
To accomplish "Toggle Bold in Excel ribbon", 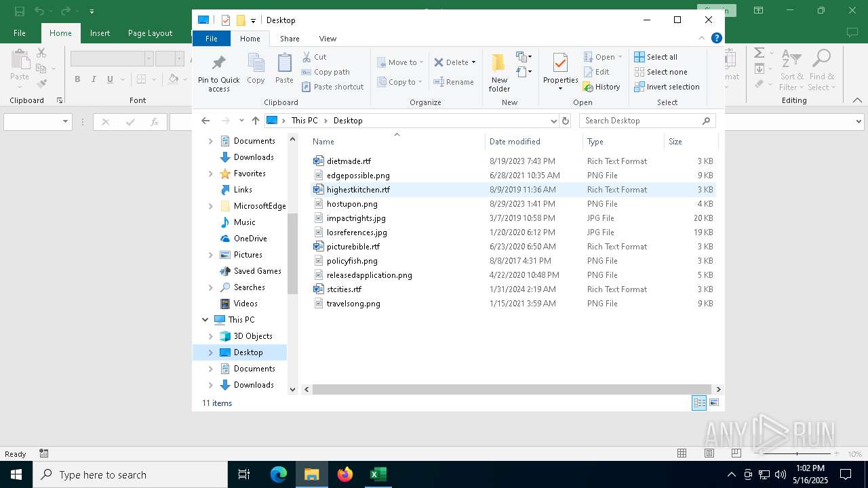I will (77, 79).
